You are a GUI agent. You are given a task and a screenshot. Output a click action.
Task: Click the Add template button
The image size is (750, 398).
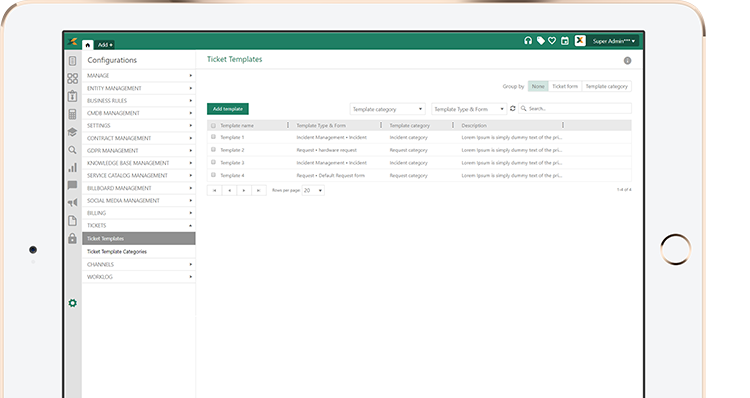tap(228, 109)
